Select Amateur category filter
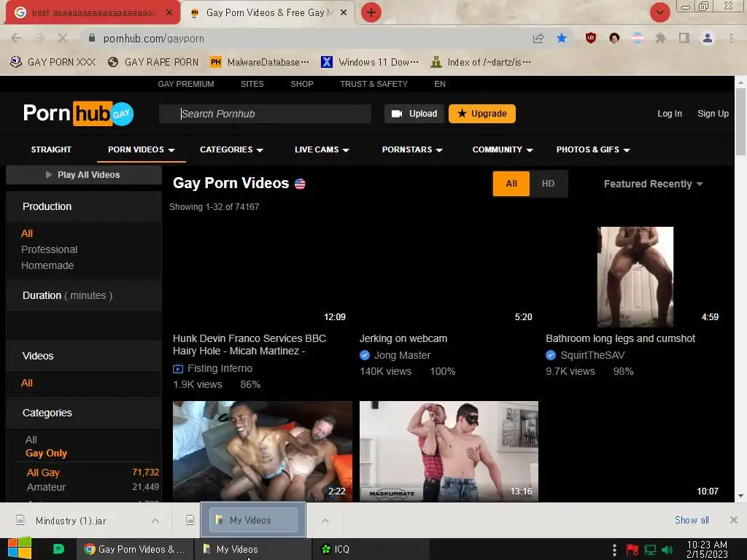This screenshot has width=747, height=560. pyautogui.click(x=46, y=487)
